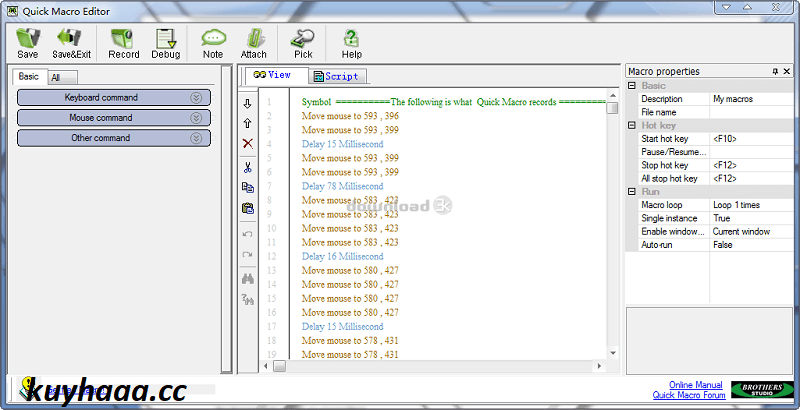Click the File name property field
The image size is (800, 410).
point(751,112)
